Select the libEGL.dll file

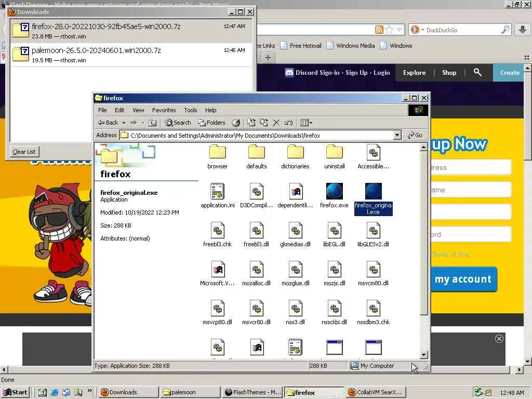[x=334, y=234]
